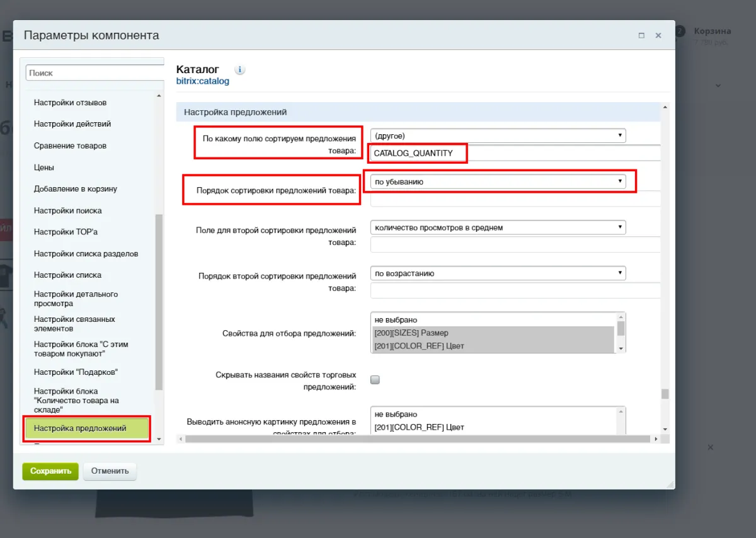Toggle Скрывать названия свойств торговых предложений checkbox
The image size is (756, 538).
click(x=375, y=380)
